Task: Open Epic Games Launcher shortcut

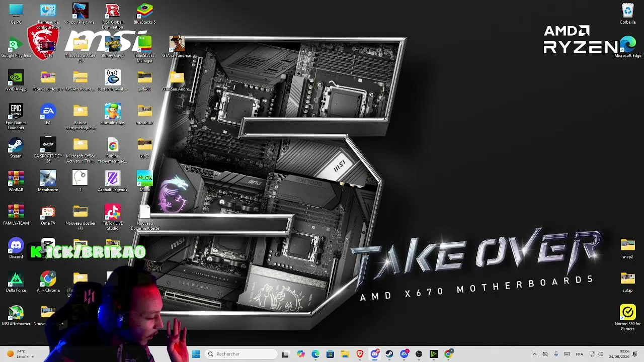Action: coord(16,117)
